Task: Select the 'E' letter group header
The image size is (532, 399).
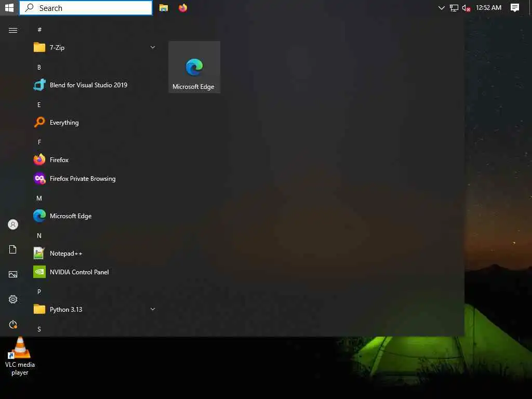Action: [39, 105]
